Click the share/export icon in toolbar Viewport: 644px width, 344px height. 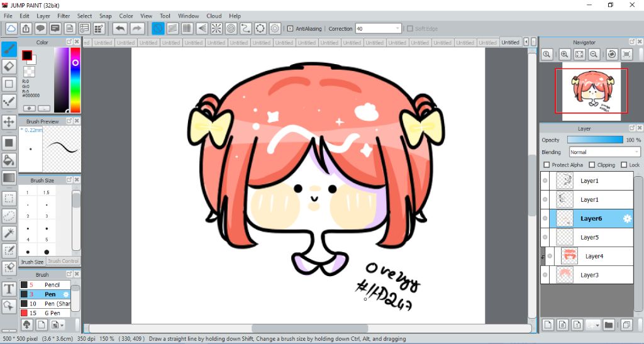[26, 28]
